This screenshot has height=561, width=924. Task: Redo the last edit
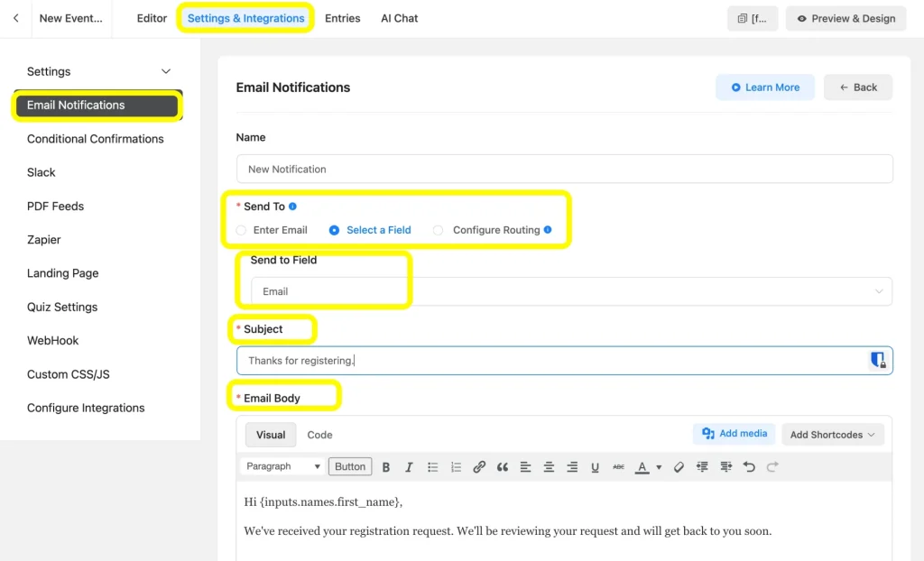(x=772, y=466)
